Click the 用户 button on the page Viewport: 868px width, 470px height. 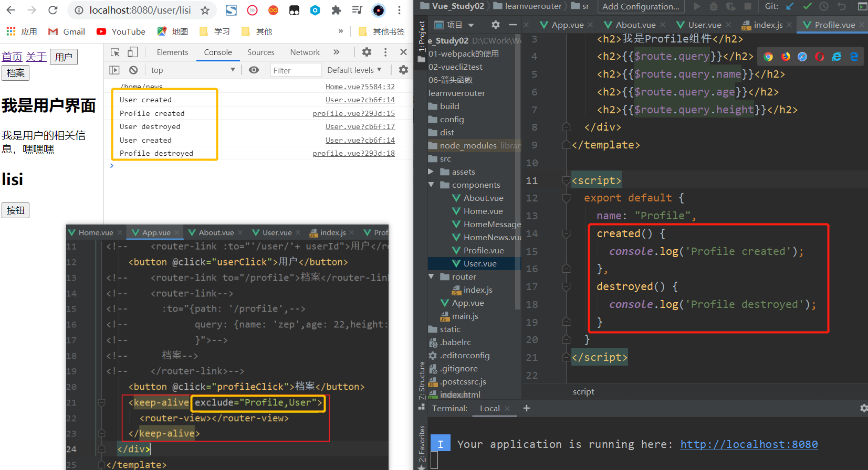tap(64, 57)
